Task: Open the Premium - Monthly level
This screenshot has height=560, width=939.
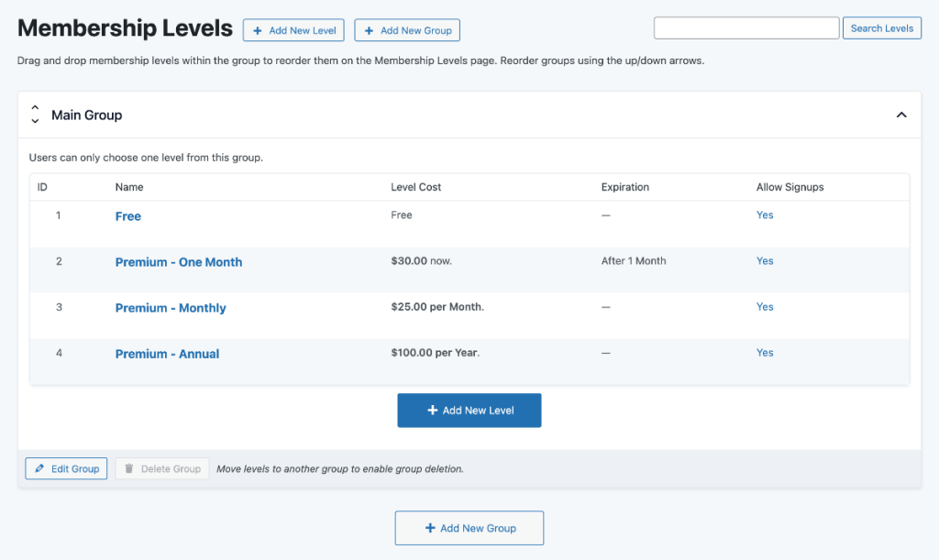Action: (171, 308)
